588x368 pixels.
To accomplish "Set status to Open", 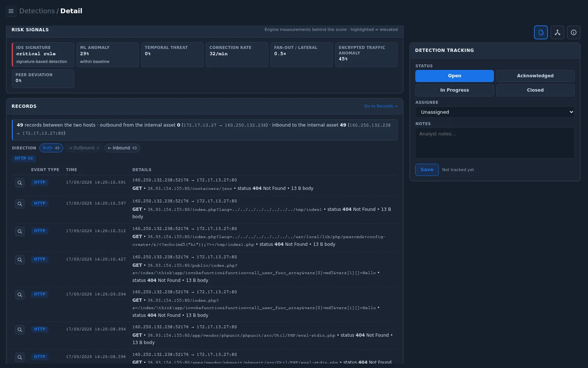I will coord(455,76).
